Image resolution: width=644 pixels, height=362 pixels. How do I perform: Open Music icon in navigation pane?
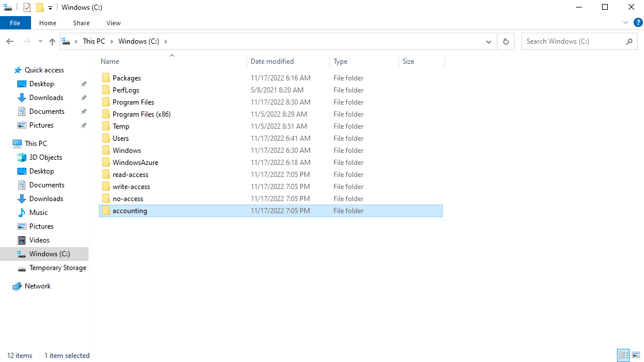pos(22,212)
